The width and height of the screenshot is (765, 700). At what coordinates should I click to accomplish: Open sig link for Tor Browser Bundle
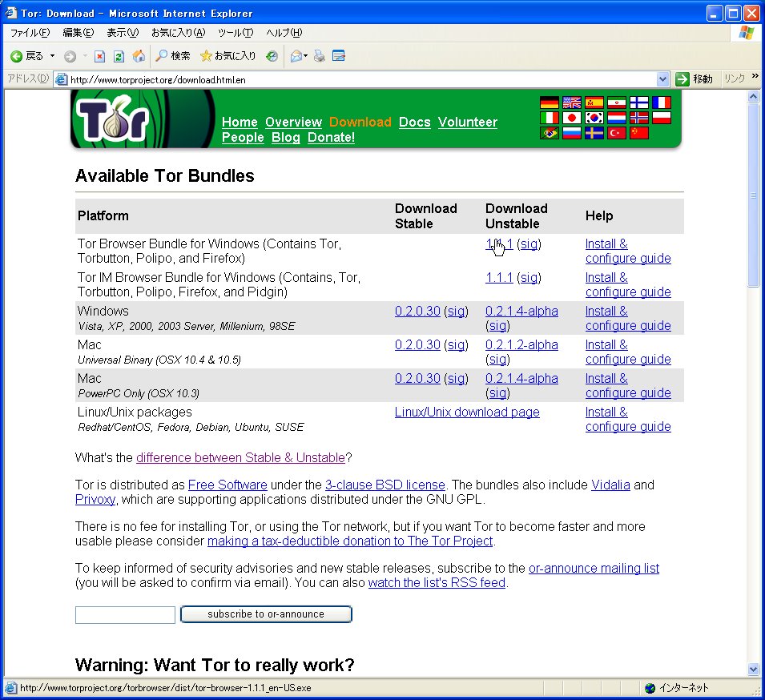click(x=529, y=244)
